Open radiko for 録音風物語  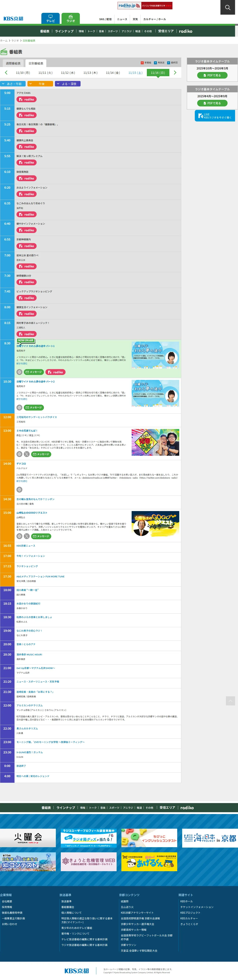[26, 178]
